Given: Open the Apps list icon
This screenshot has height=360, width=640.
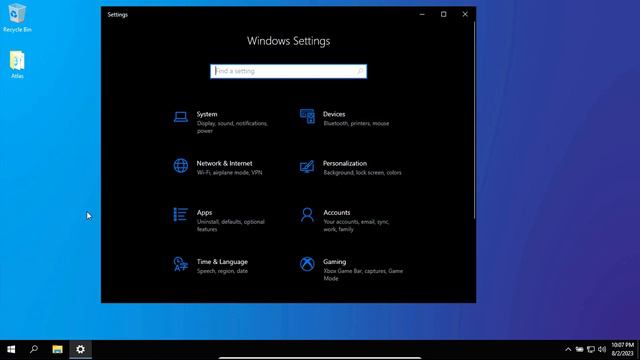Looking at the screenshot, I should (x=181, y=215).
